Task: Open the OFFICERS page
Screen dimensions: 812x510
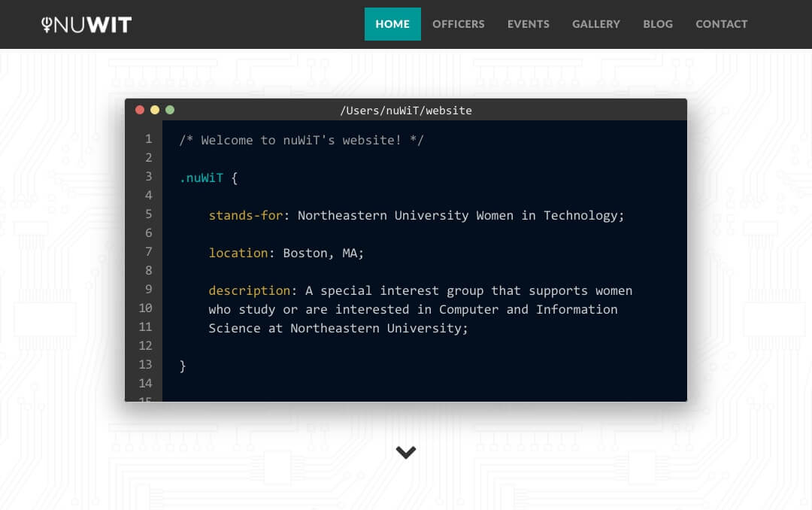Action: click(459, 23)
